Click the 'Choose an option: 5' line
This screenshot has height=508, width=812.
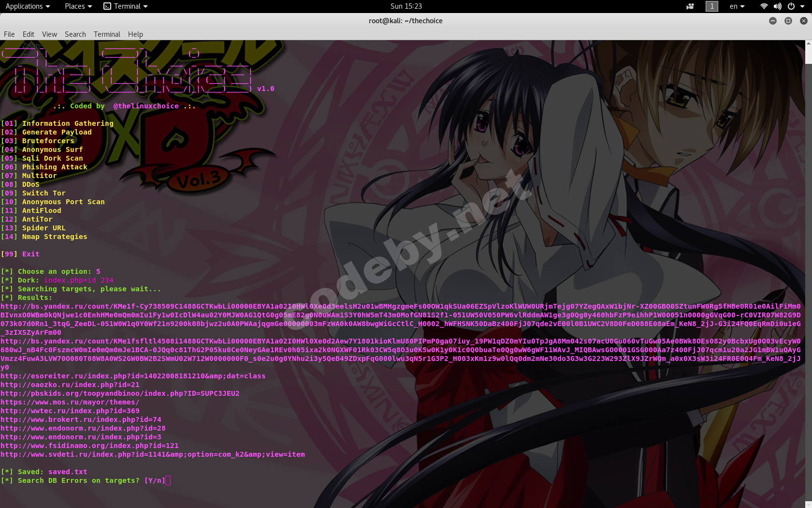[x=51, y=271]
